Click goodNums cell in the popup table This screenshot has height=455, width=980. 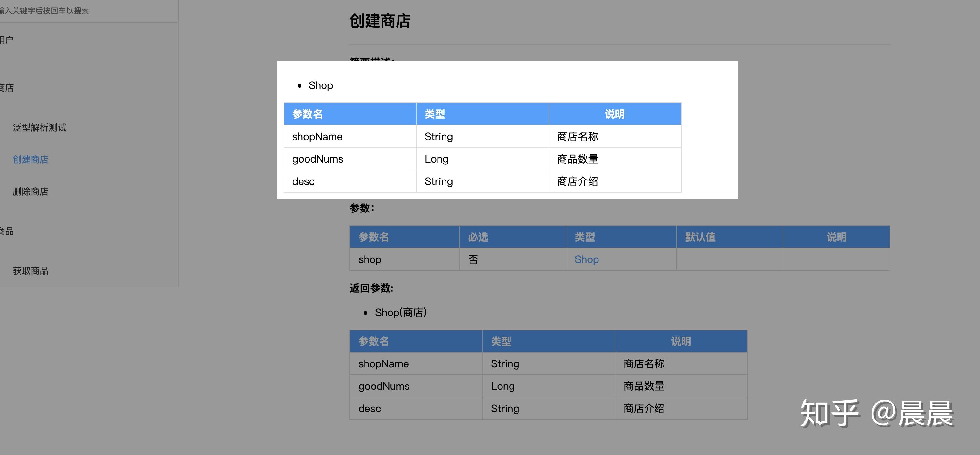(318, 159)
